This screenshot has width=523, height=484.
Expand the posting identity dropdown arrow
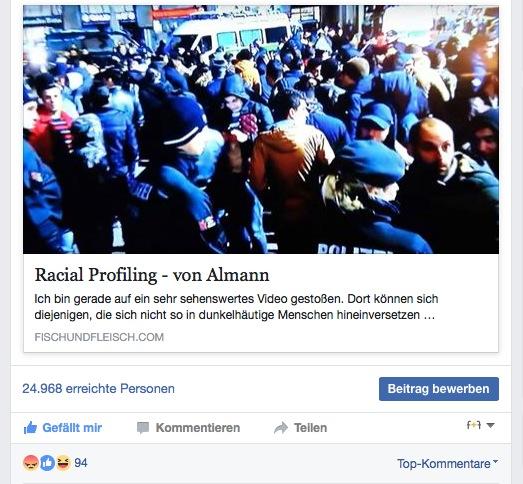490,425
